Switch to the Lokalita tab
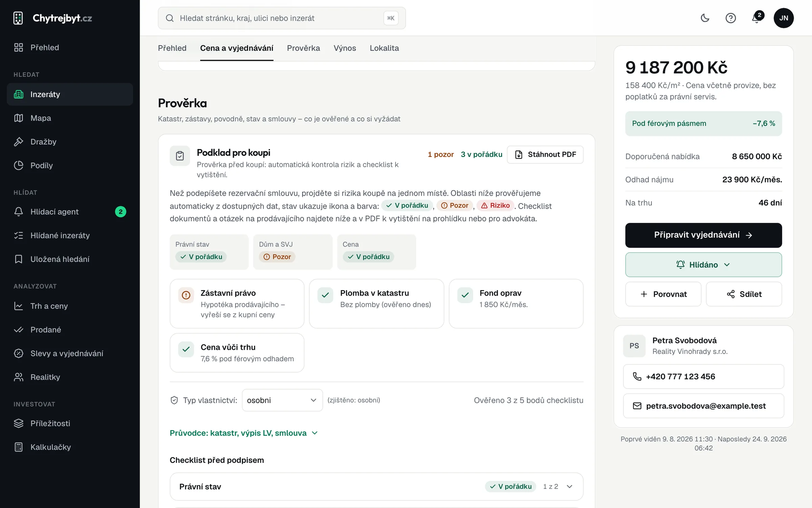Image resolution: width=812 pixels, height=508 pixels. pyautogui.click(x=384, y=48)
